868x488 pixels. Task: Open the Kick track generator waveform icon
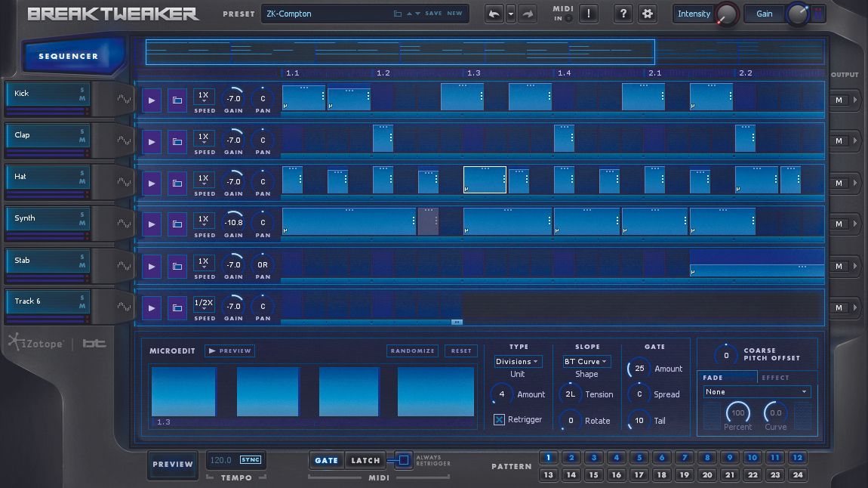coord(124,99)
